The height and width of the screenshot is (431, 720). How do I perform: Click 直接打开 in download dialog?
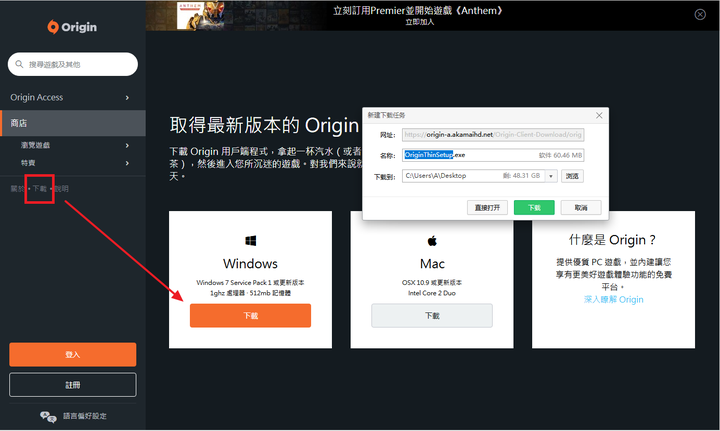(487, 207)
